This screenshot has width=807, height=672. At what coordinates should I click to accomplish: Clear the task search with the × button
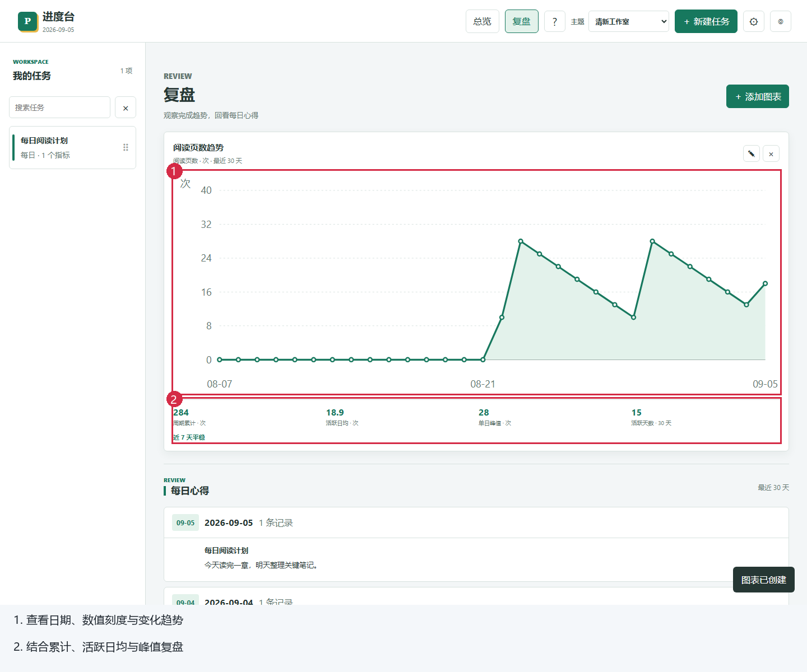click(x=126, y=108)
